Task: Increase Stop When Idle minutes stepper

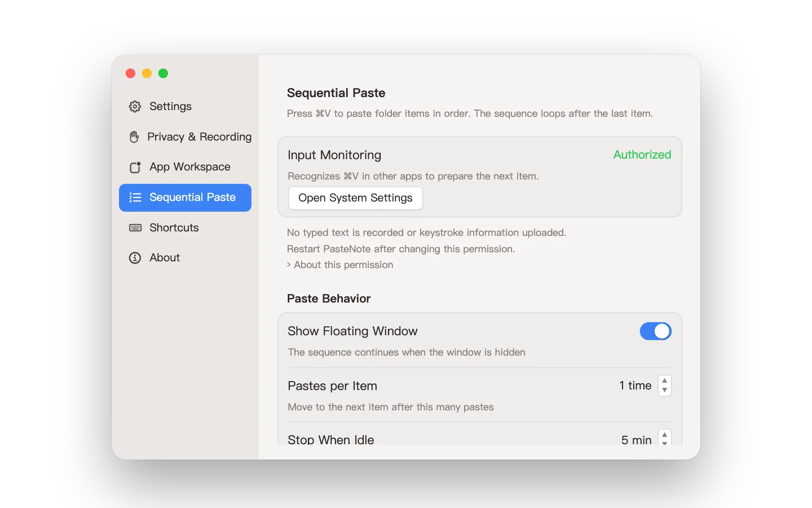Action: (665, 435)
